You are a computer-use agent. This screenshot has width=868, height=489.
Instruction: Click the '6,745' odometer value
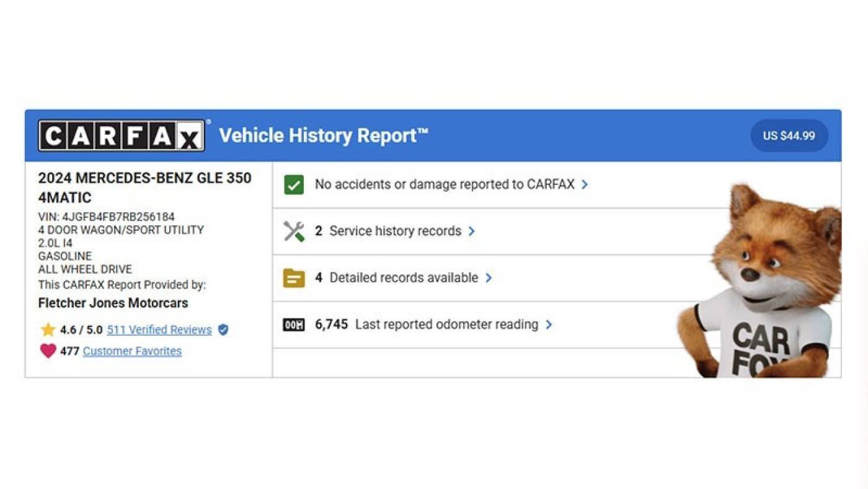point(331,325)
